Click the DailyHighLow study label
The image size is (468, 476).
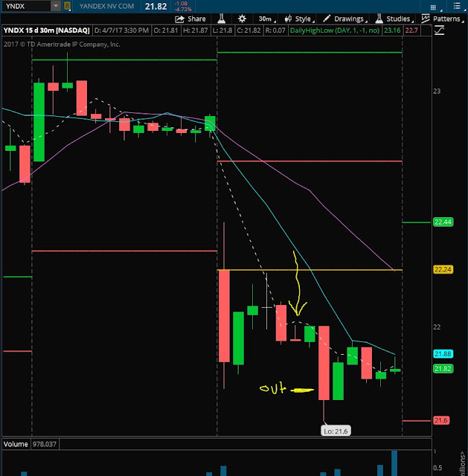(335, 30)
